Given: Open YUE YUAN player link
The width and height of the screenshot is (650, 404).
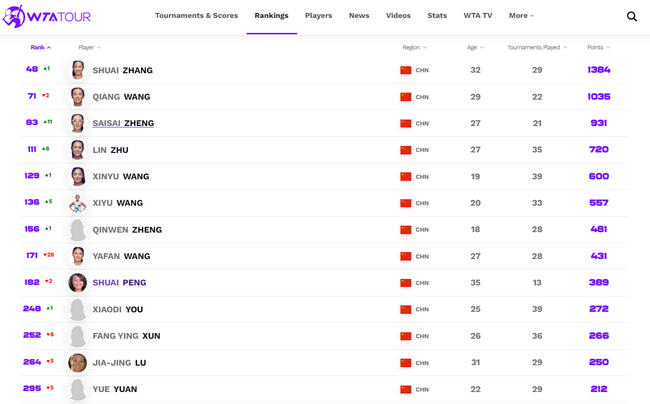Looking at the screenshot, I should (115, 389).
